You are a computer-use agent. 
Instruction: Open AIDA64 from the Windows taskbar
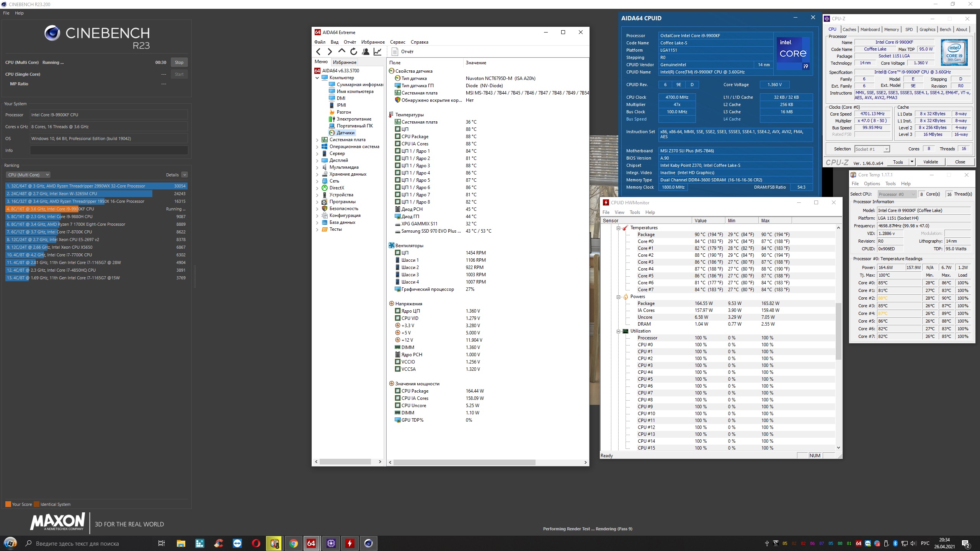click(x=311, y=543)
